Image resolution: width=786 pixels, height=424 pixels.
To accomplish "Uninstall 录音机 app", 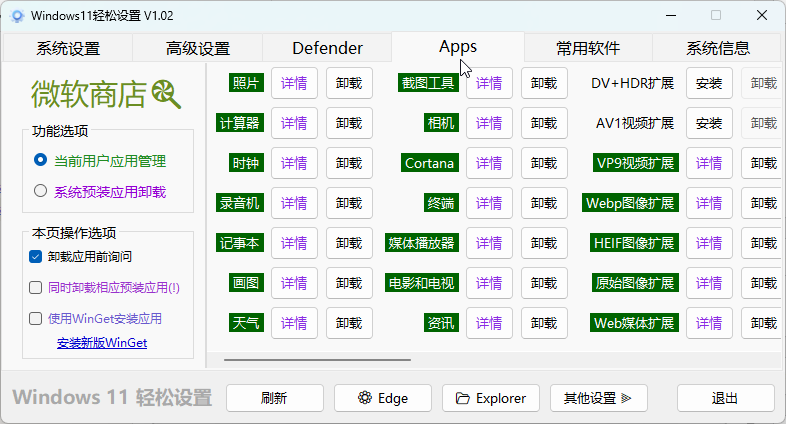I will (x=349, y=203).
